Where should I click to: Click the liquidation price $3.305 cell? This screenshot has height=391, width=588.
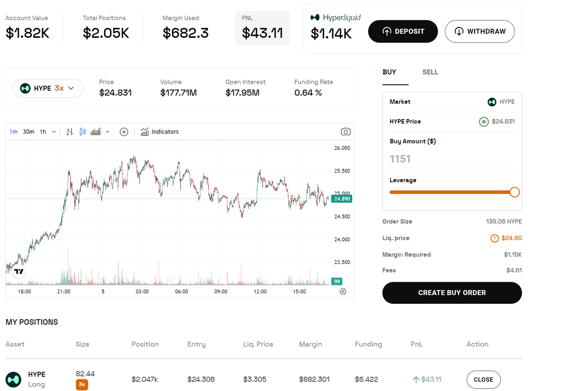pos(256,379)
